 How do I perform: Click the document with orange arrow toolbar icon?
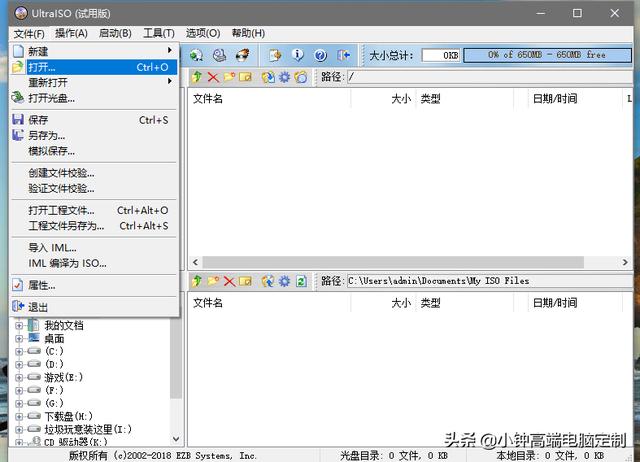(x=275, y=55)
